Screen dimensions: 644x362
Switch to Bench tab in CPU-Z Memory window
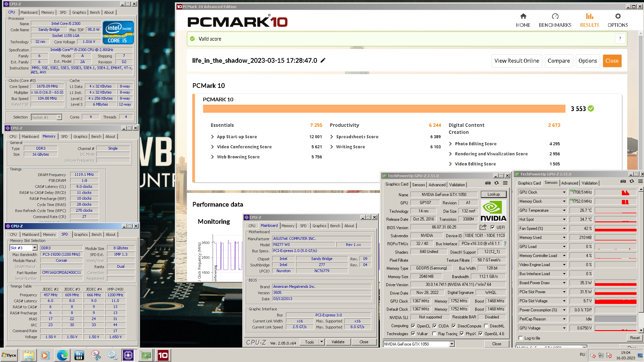tap(96, 137)
